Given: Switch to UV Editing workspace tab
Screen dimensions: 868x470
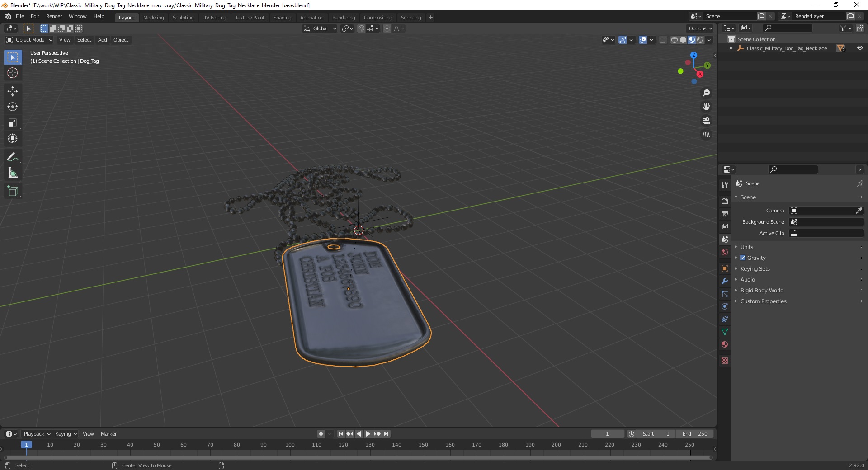Looking at the screenshot, I should click(214, 18).
